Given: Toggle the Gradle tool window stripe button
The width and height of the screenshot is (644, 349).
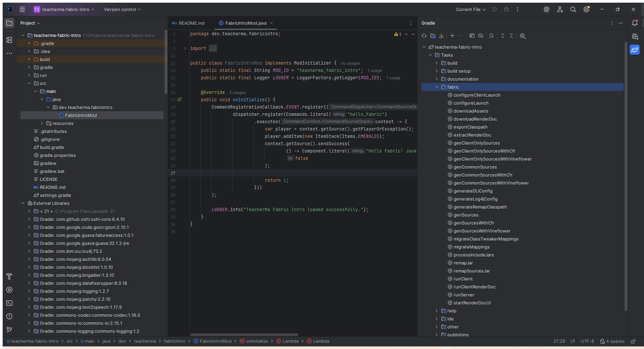Looking at the screenshot, I should [635, 50].
